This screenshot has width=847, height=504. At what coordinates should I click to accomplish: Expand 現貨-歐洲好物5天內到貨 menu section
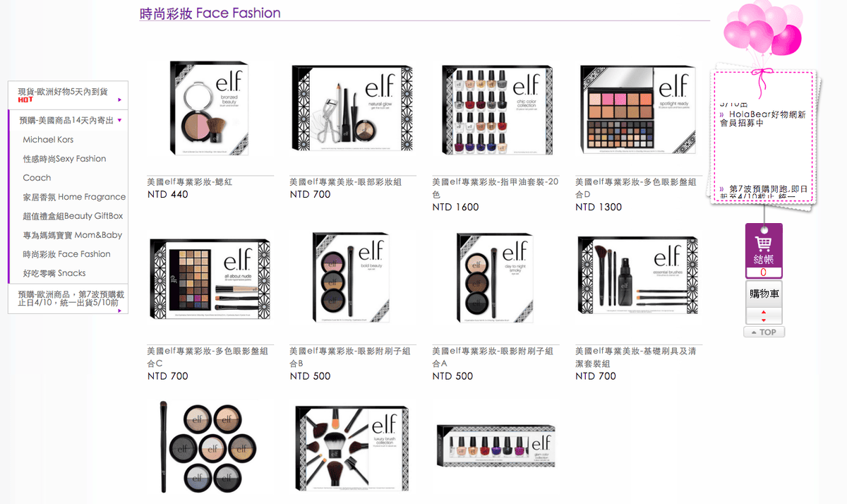pyautogui.click(x=68, y=95)
